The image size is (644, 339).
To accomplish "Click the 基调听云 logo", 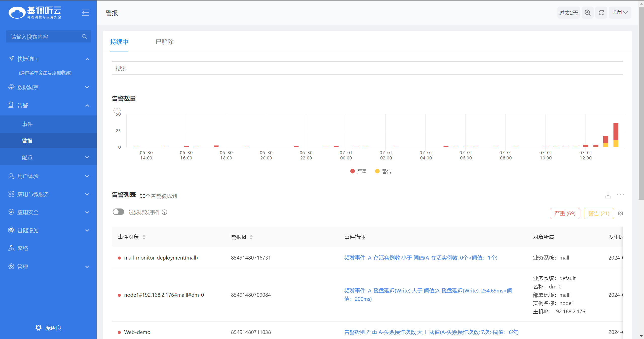I will tap(35, 13).
